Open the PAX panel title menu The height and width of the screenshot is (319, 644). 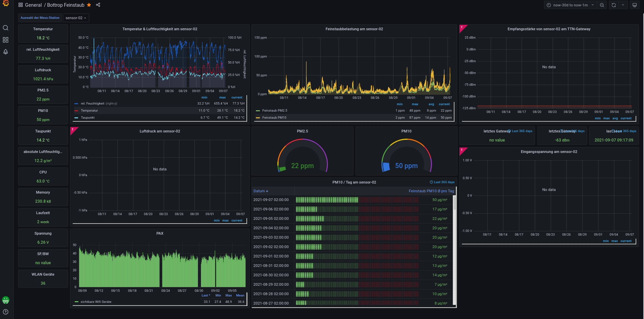click(160, 233)
